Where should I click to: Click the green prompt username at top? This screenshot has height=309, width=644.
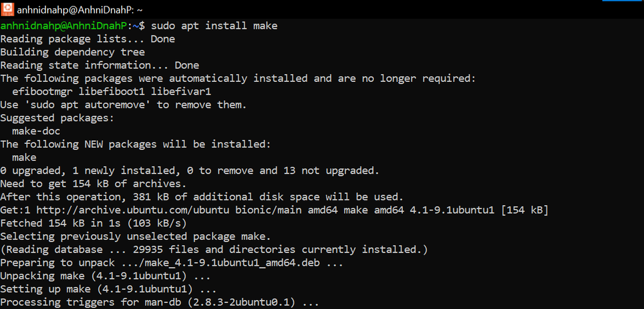(x=64, y=26)
